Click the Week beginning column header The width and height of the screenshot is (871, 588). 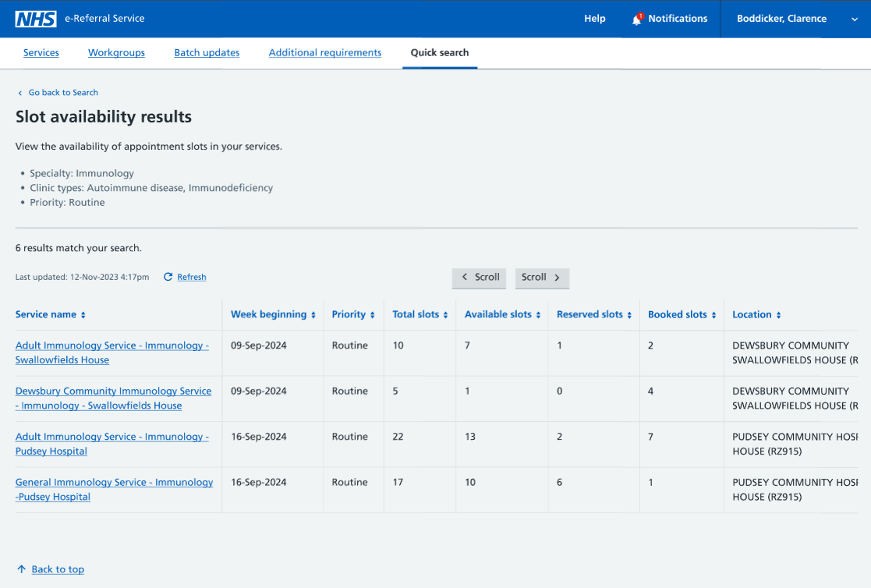click(x=269, y=314)
